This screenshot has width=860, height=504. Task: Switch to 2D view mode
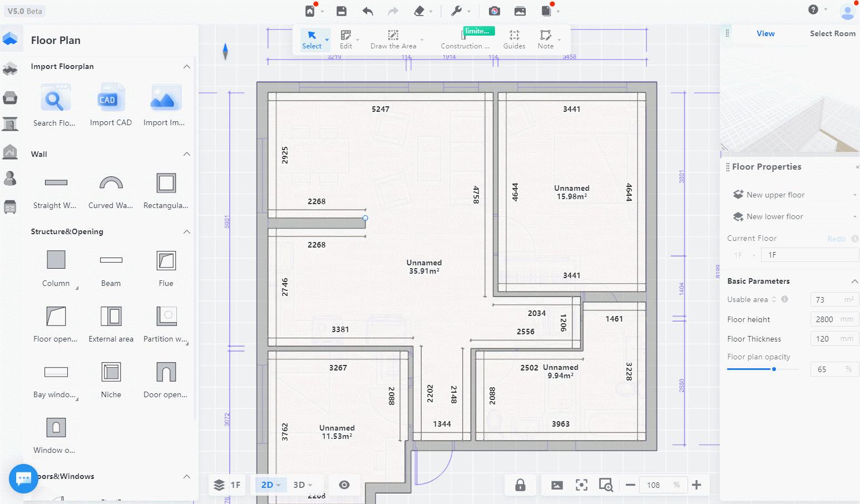point(268,485)
